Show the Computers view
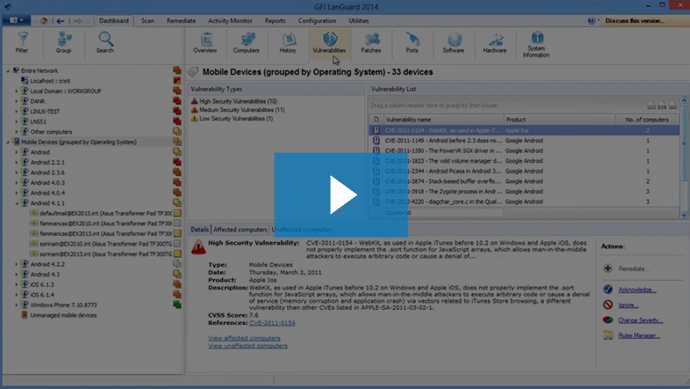Image resolution: width=690 pixels, height=389 pixels. point(246,43)
